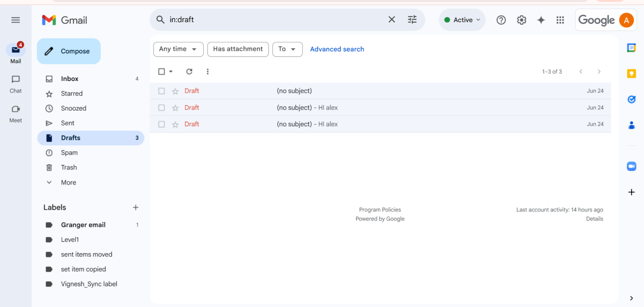Open the Compose button to write email
644x307 pixels.
pos(68,51)
